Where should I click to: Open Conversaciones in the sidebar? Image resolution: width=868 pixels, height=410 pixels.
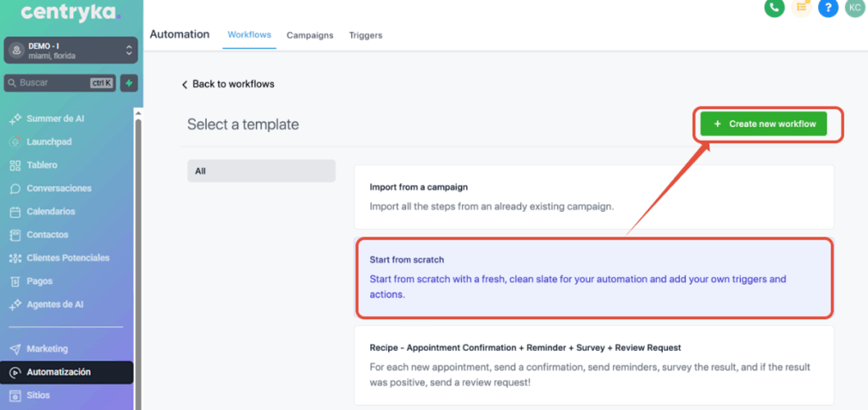(x=58, y=188)
